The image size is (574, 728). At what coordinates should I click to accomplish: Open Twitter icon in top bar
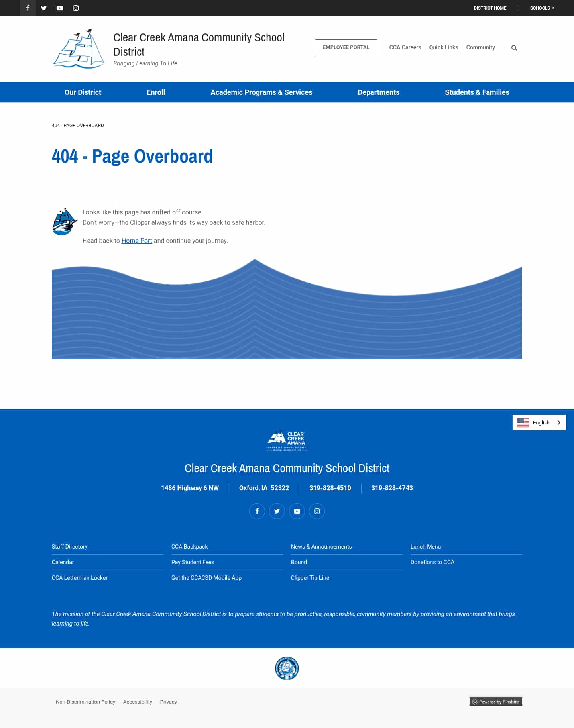(x=44, y=8)
